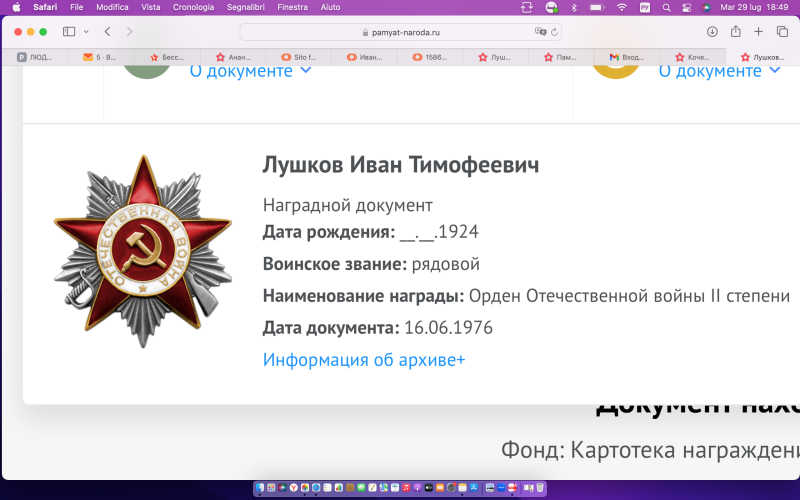The image size is (800, 500).
Task: Switch to the Луш... tab
Action: click(x=495, y=57)
